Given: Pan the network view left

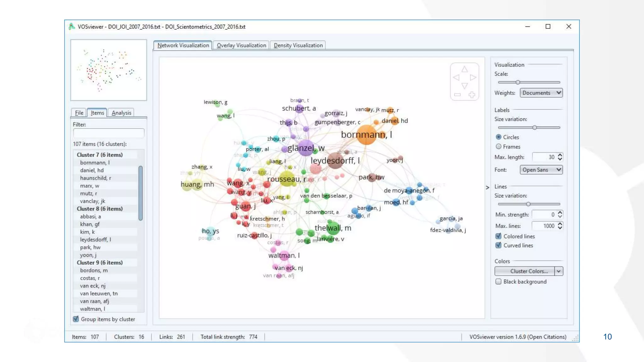Looking at the screenshot, I should click(456, 78).
